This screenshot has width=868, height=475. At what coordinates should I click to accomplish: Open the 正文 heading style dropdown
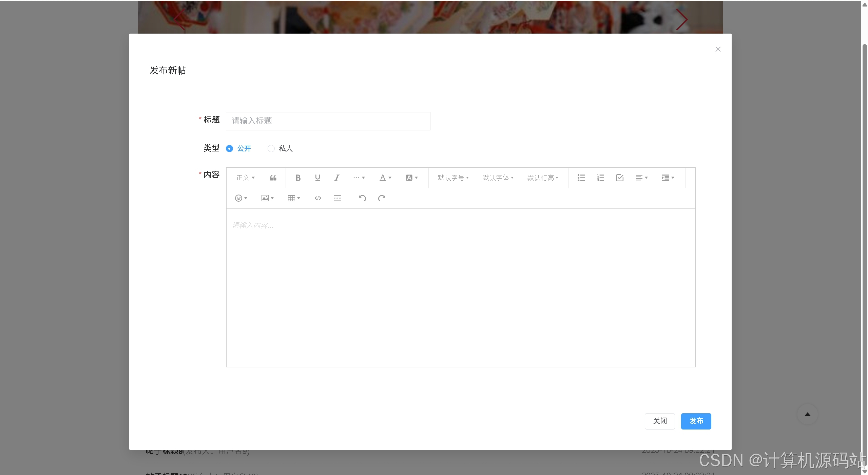(246, 178)
